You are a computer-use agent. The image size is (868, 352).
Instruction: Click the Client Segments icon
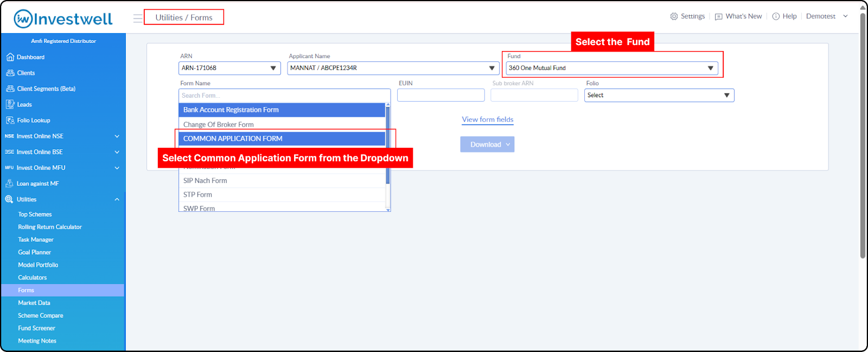point(10,89)
